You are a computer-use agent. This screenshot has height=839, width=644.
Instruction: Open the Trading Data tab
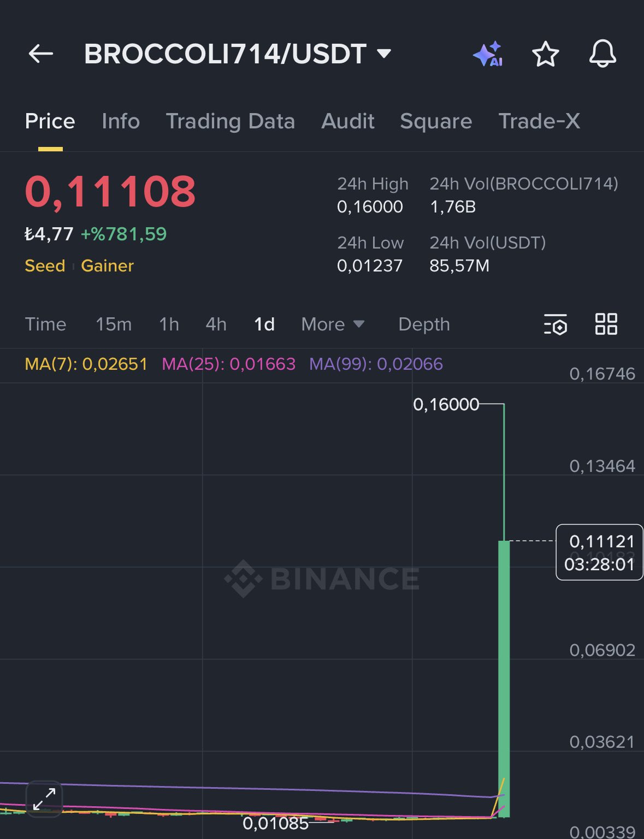coord(230,121)
